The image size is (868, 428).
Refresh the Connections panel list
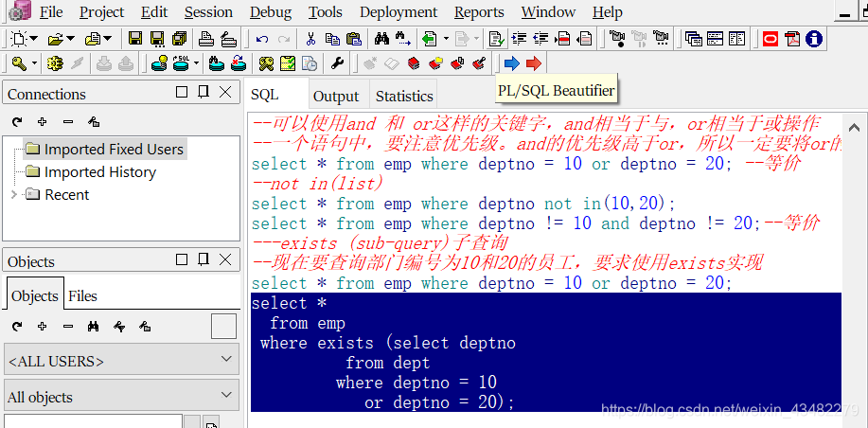point(17,122)
